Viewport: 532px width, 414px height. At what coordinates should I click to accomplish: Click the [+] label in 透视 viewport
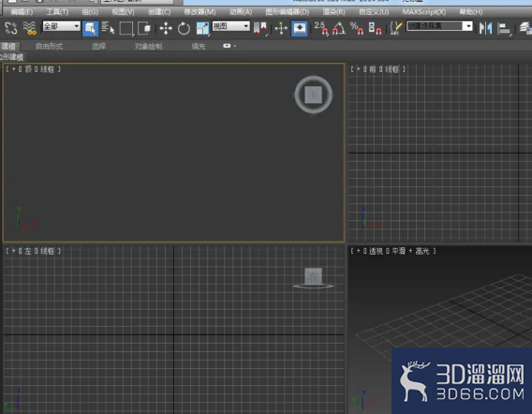359,251
